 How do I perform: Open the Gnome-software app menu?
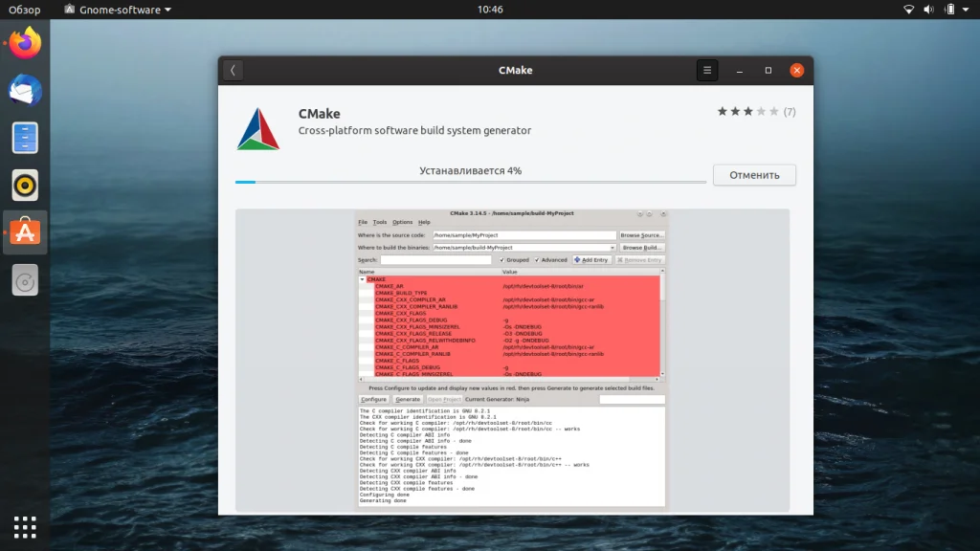[x=118, y=10]
